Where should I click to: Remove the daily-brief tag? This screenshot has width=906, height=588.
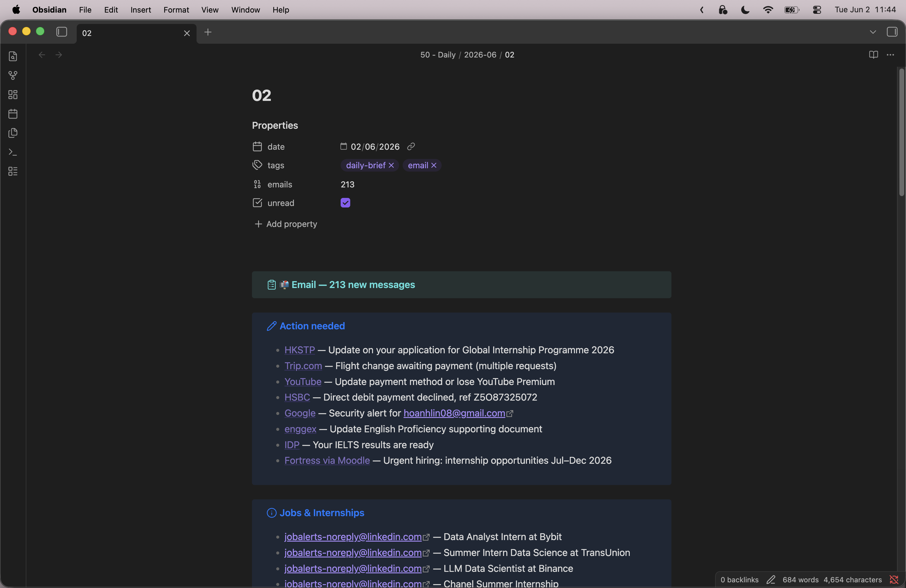point(391,165)
